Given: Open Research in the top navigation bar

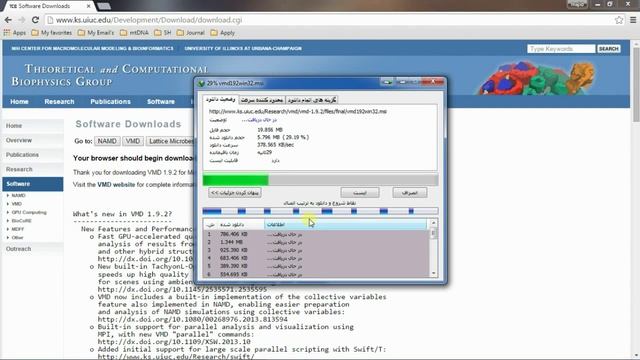Looking at the screenshot, I should tap(59, 102).
